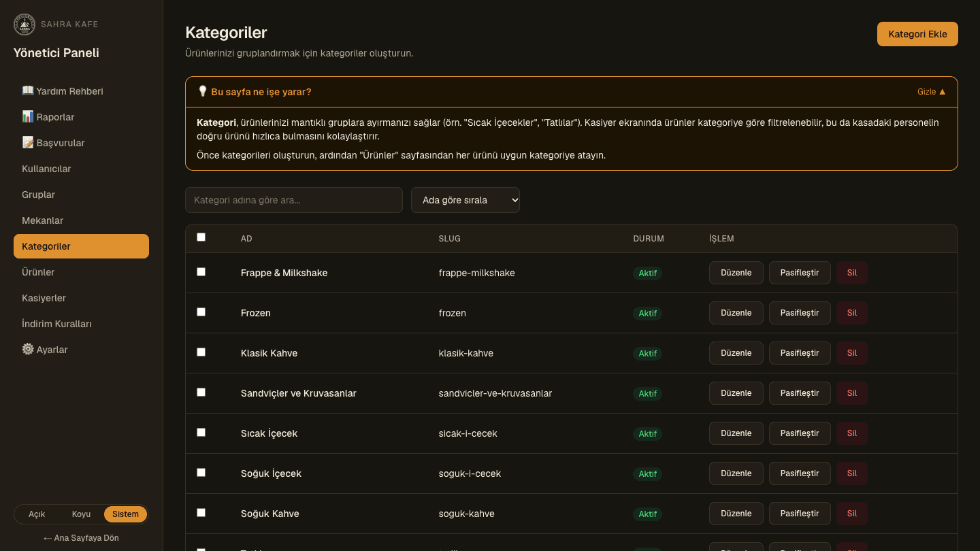Screen dimensions: 980x551
Task: Check the Klasik Kahve row checkbox
Action: point(201,352)
